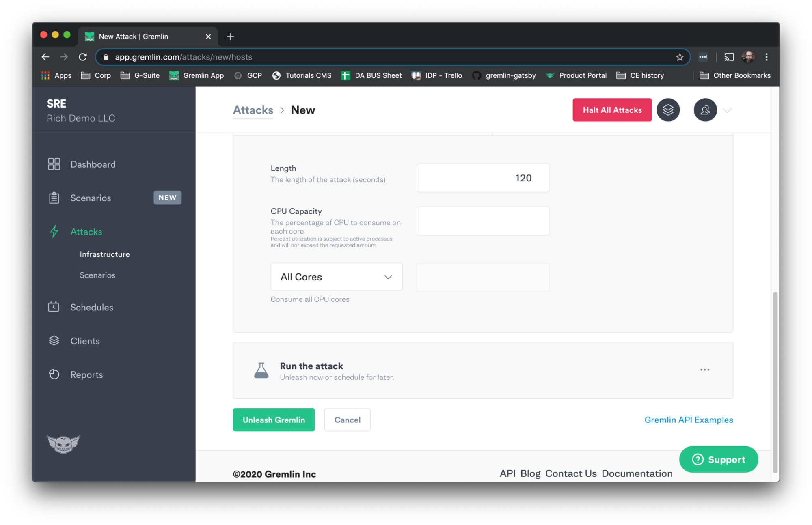812x525 pixels.
Task: Click the cast screen icon in Chrome toolbar
Action: tap(729, 57)
